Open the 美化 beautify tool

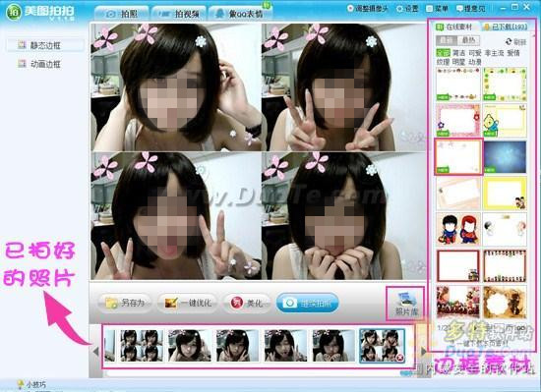tap(247, 303)
